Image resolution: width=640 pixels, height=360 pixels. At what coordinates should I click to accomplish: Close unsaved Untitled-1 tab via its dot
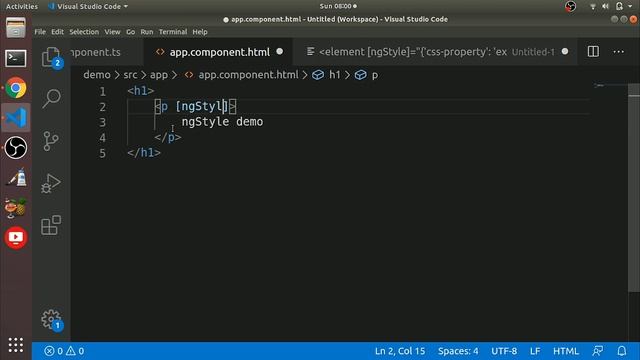565,51
